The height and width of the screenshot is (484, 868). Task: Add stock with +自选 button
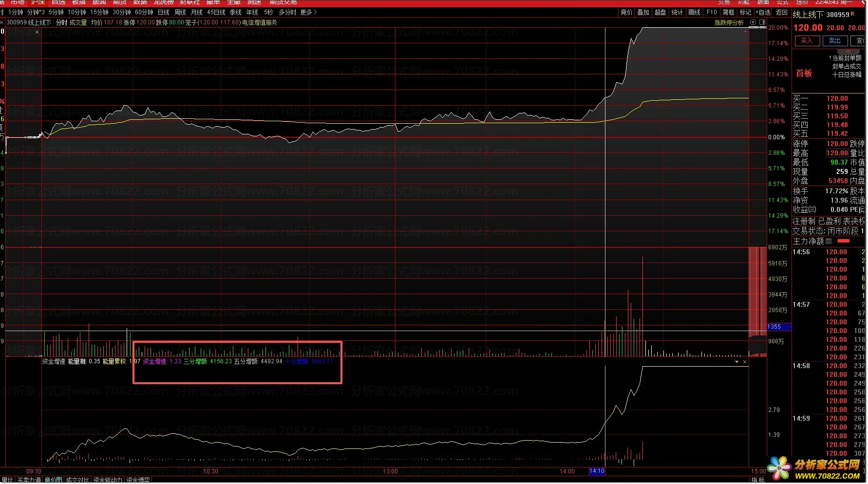[763, 12]
